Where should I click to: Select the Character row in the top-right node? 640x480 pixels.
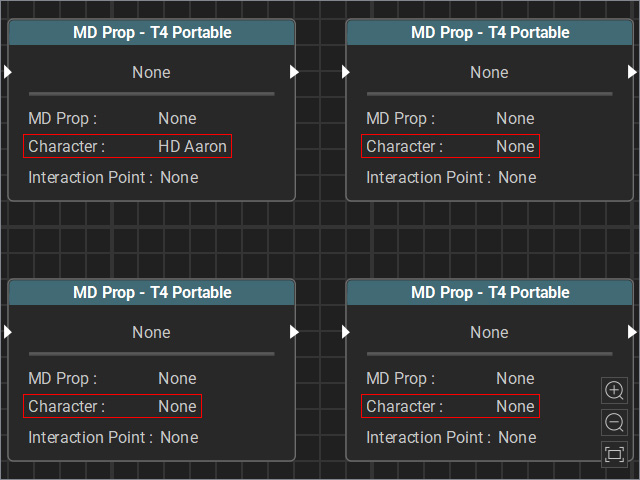450,146
